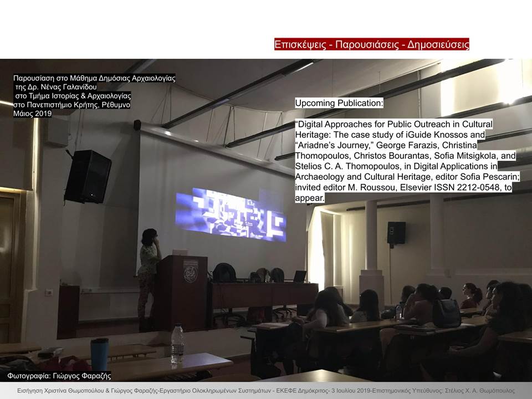Click the projected blue image on the screen

[x=231, y=214]
